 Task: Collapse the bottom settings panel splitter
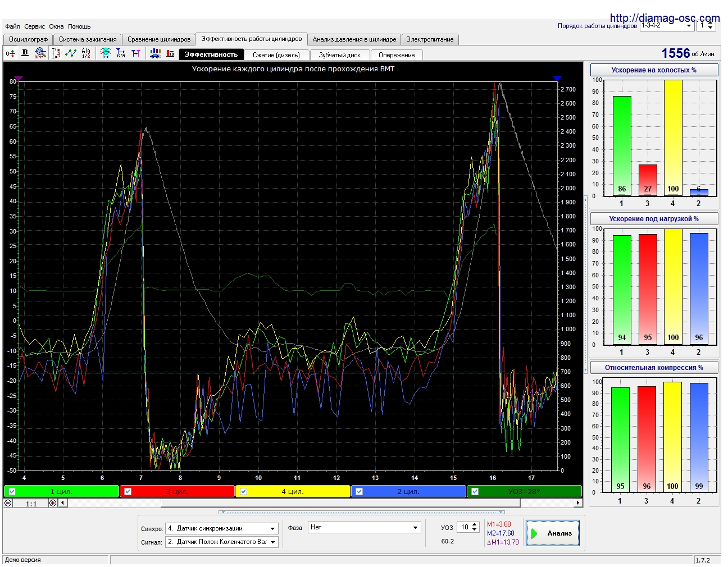[x=362, y=512]
